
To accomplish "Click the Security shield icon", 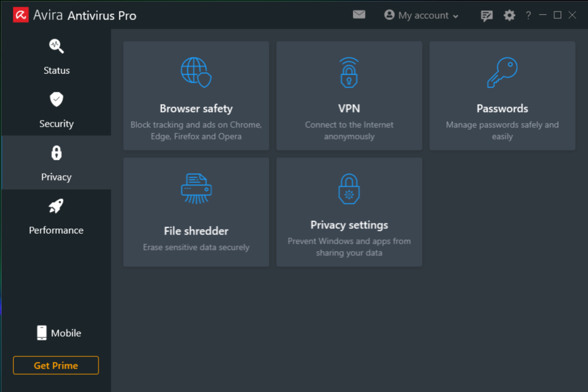I will pyautogui.click(x=56, y=100).
